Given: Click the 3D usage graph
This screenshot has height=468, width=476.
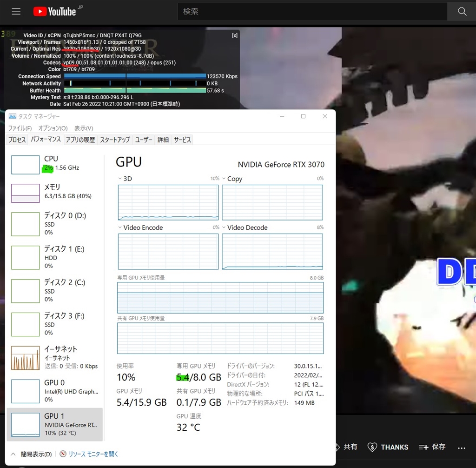Looking at the screenshot, I should pyautogui.click(x=168, y=202).
